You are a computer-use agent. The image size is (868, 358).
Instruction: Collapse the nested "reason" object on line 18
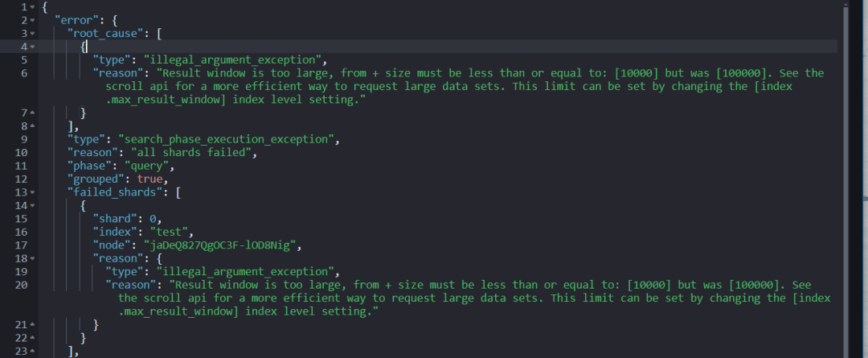point(31,257)
